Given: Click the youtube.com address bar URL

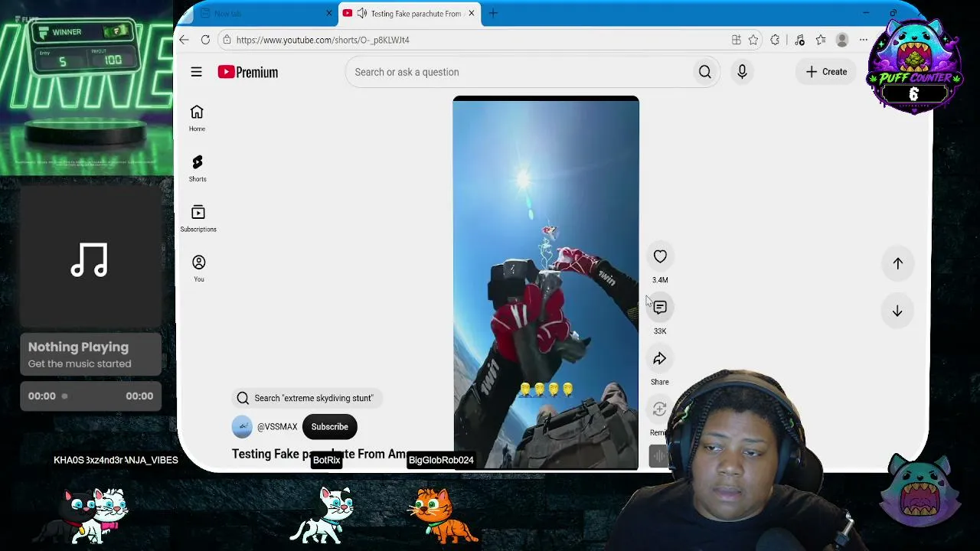Looking at the screenshot, I should click(322, 40).
